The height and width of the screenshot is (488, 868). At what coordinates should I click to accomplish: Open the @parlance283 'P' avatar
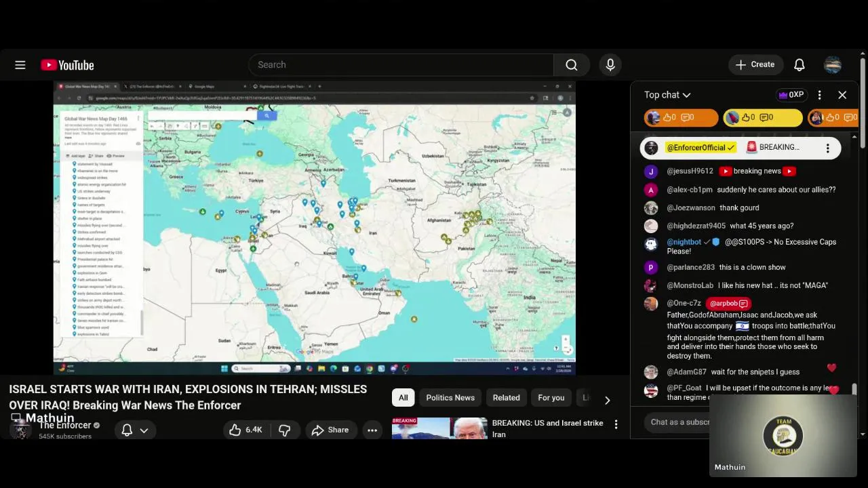click(651, 268)
